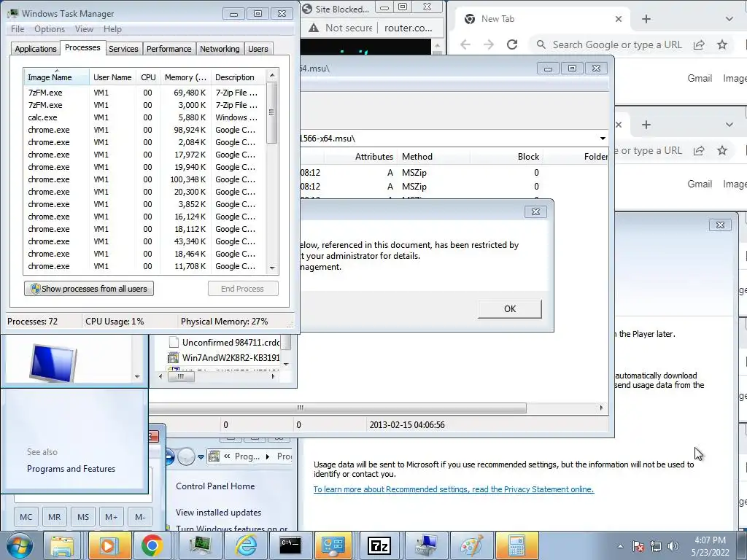Viewport: 747px width, 560px height.
Task: Click Show processes from all users
Action: click(x=89, y=289)
